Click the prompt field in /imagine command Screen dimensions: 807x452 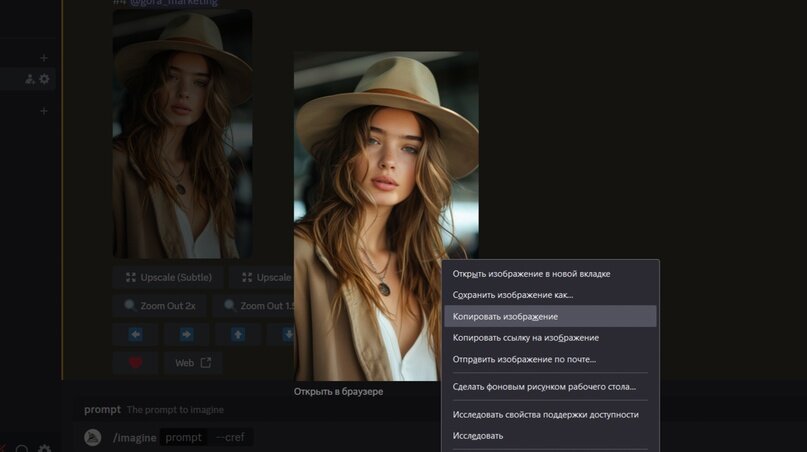(x=183, y=438)
